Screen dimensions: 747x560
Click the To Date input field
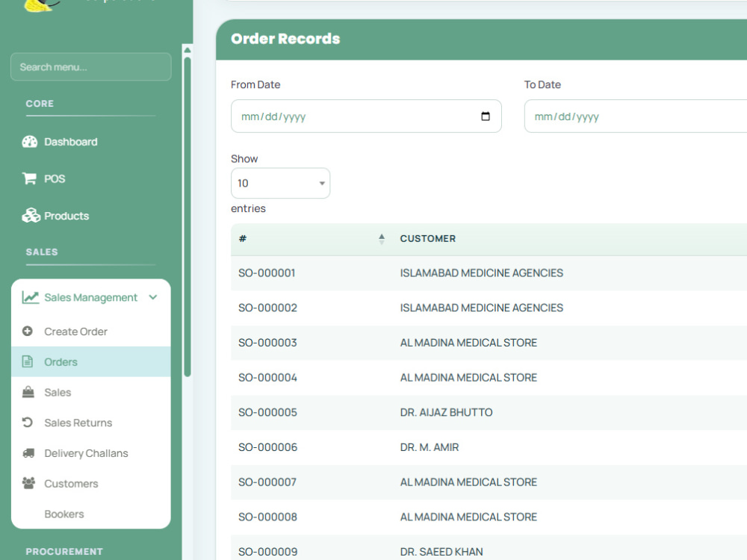click(636, 116)
